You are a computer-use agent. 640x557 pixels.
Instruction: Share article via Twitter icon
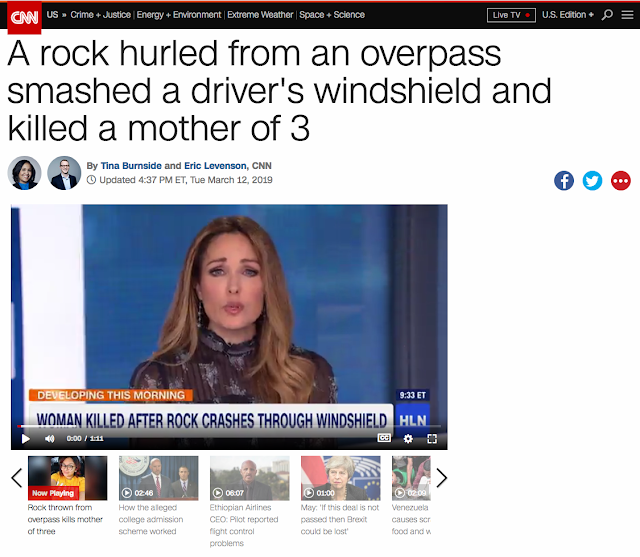pyautogui.click(x=592, y=181)
